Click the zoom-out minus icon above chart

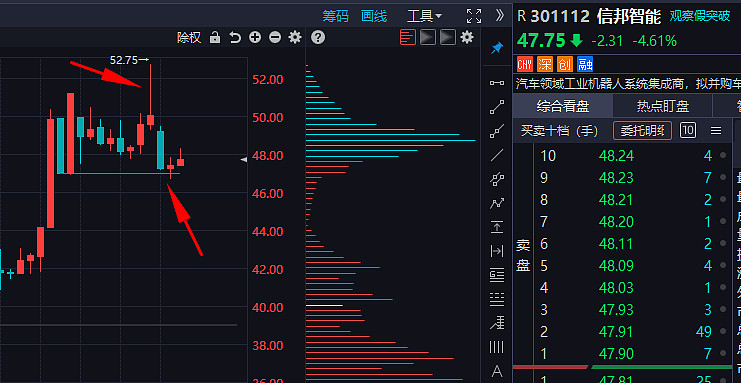(x=275, y=37)
